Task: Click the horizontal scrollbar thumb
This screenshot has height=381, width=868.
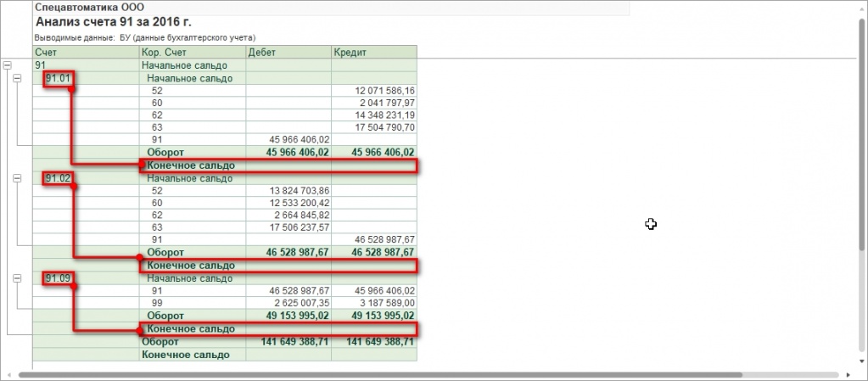Action: (x=380, y=374)
